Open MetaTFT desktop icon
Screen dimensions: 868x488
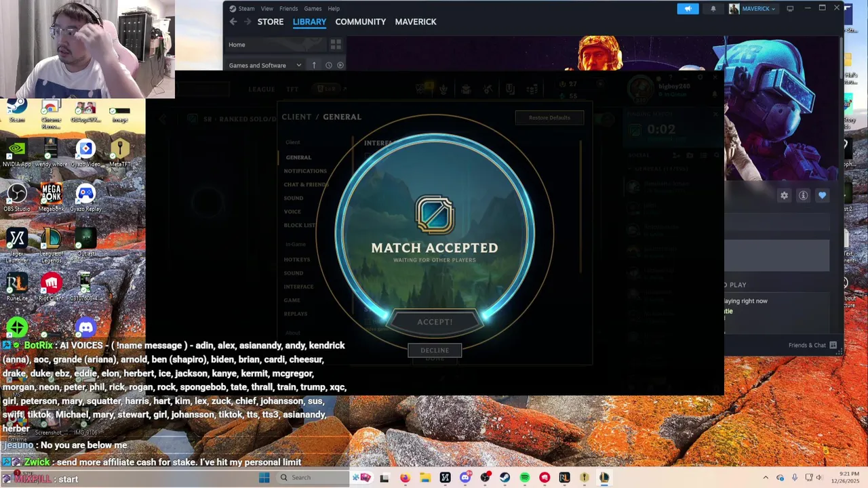pyautogui.click(x=120, y=152)
